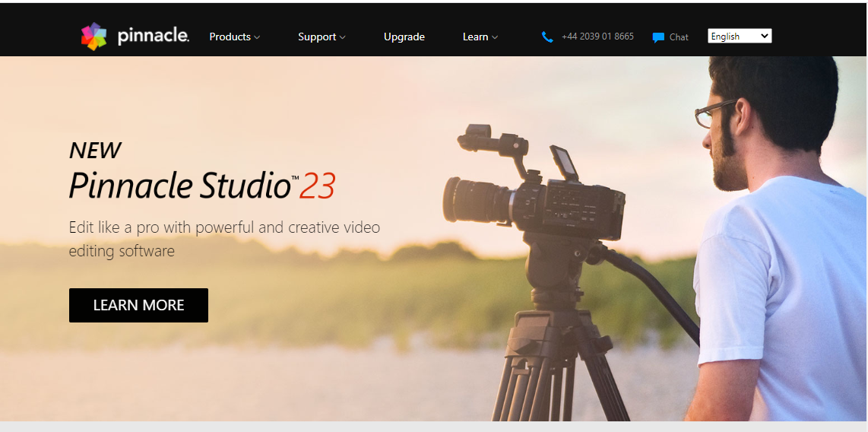This screenshot has height=432, width=868.
Task: Click the Pinnacle Studio 23 heading
Action: 202,185
